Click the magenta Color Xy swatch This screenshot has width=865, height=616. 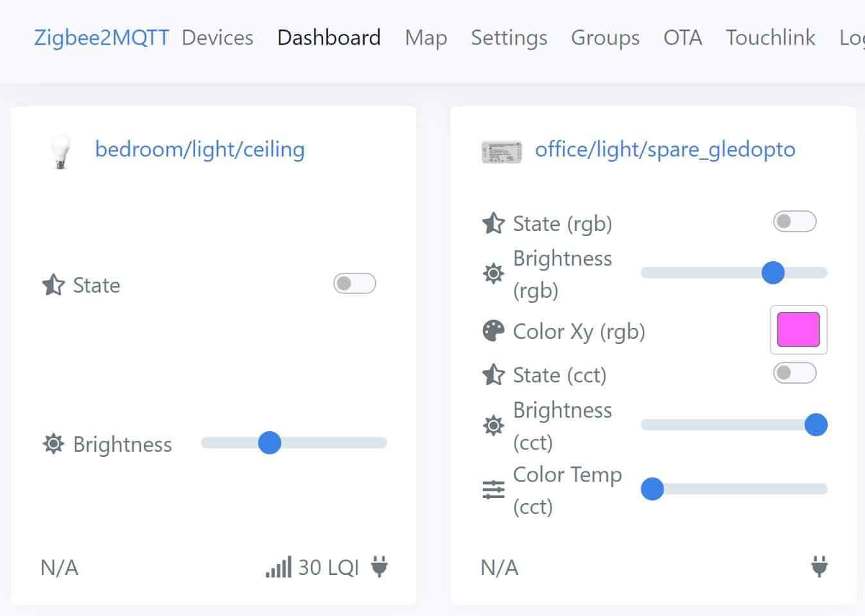coord(798,330)
